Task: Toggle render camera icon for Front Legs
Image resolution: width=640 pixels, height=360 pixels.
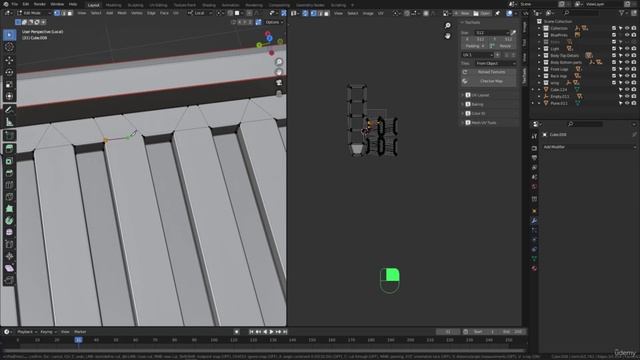Action: click(x=633, y=69)
